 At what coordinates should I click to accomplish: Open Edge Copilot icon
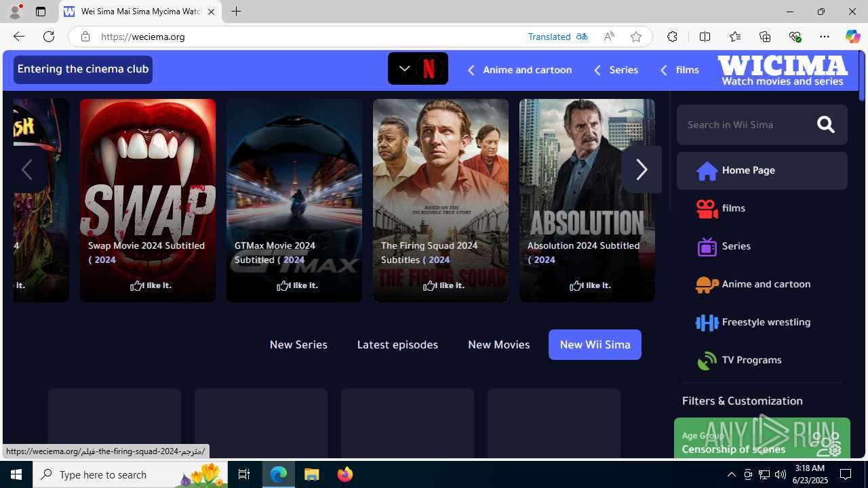coord(852,37)
